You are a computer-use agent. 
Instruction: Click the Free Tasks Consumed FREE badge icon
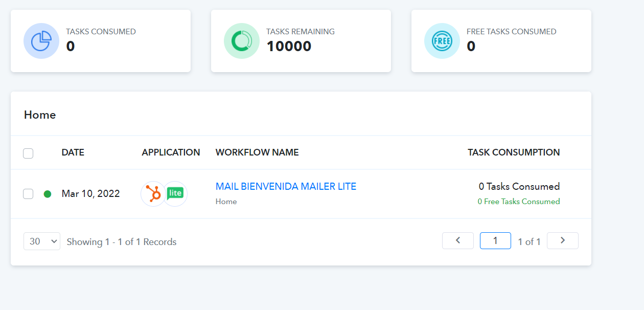[x=442, y=41]
